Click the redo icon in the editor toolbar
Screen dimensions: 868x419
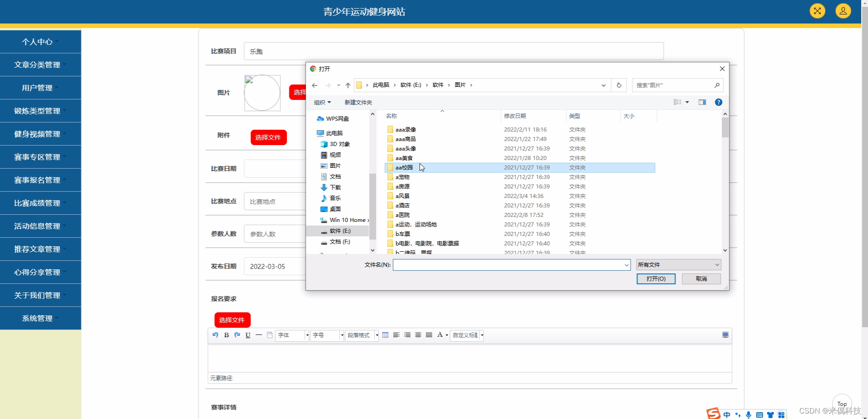point(237,335)
